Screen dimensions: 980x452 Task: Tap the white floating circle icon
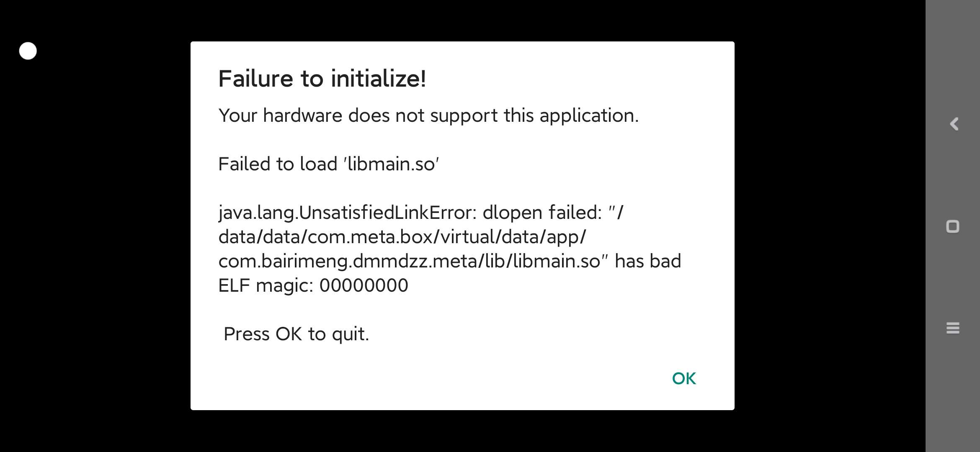coord(28,51)
